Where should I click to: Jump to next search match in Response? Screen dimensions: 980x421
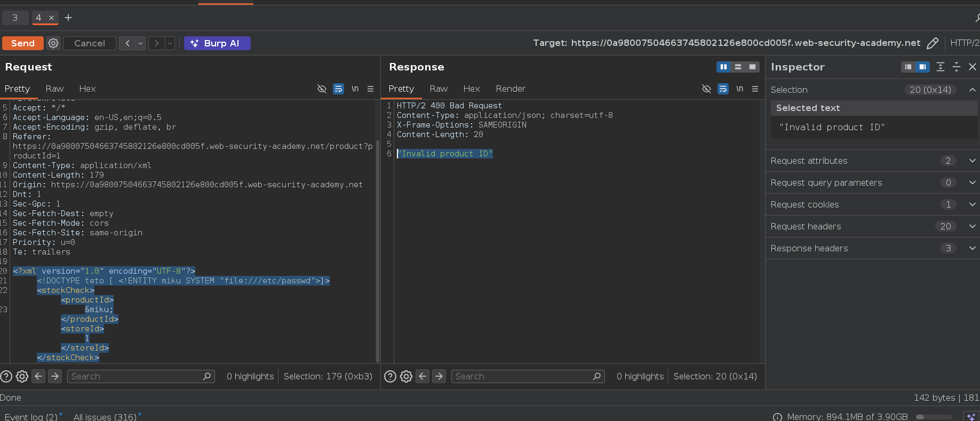[439, 376]
